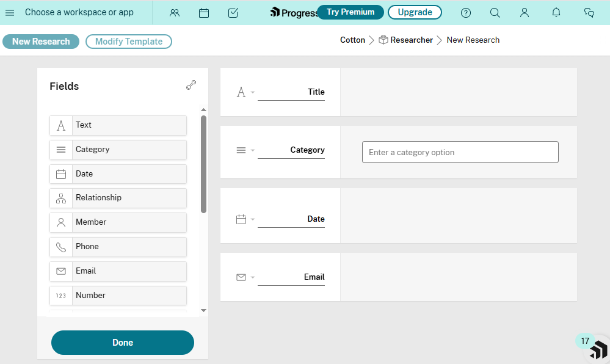The height and width of the screenshot is (364, 610).
Task: Open the contacts people icon
Action: tap(175, 13)
